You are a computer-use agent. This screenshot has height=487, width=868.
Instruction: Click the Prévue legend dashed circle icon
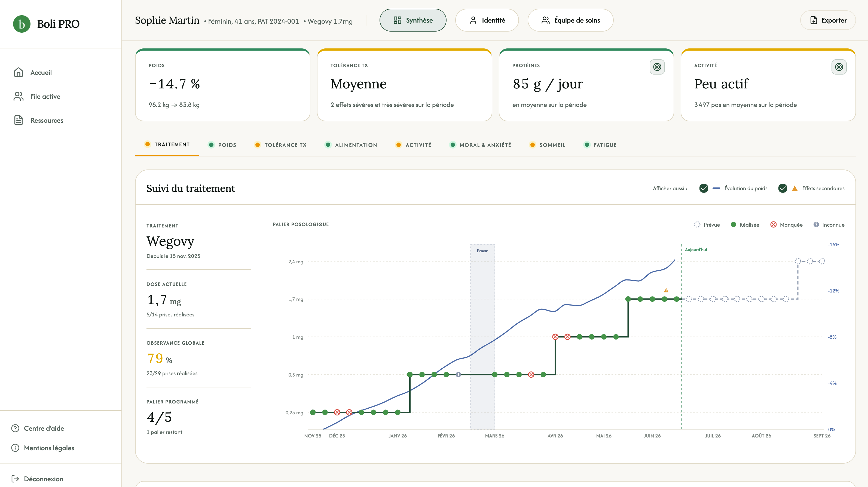pos(697,225)
